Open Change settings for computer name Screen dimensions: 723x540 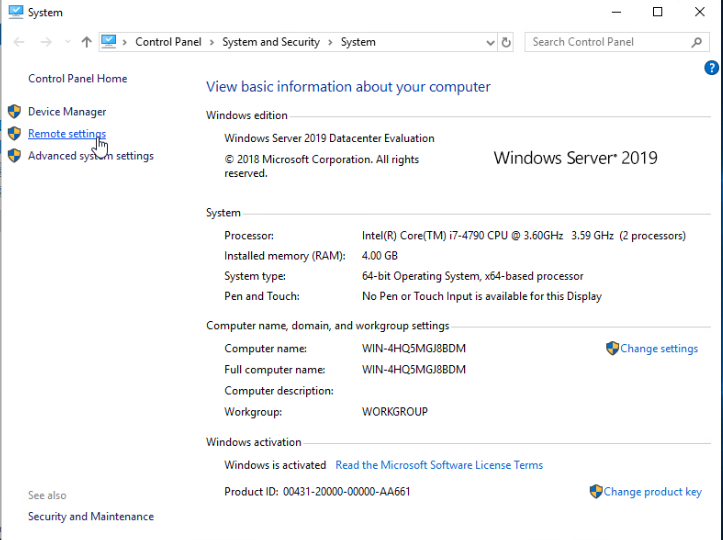659,349
